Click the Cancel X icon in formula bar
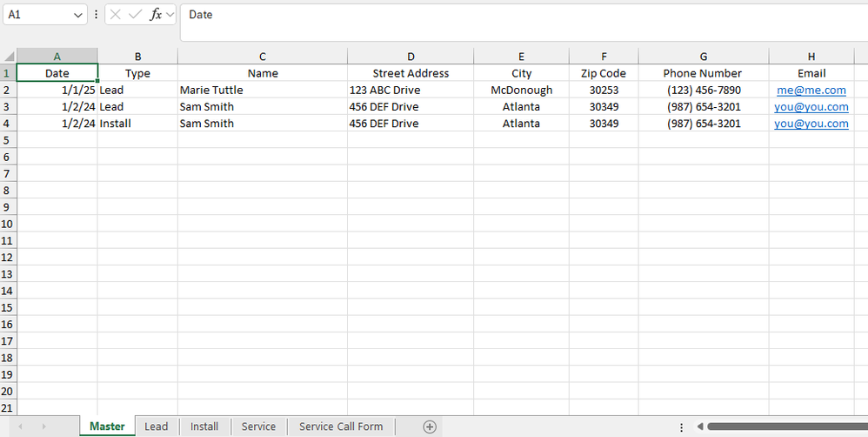This screenshot has height=437, width=868. pos(115,15)
